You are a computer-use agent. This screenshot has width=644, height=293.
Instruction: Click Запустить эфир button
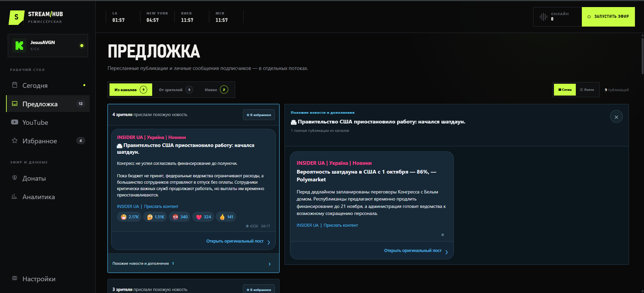pos(608,16)
